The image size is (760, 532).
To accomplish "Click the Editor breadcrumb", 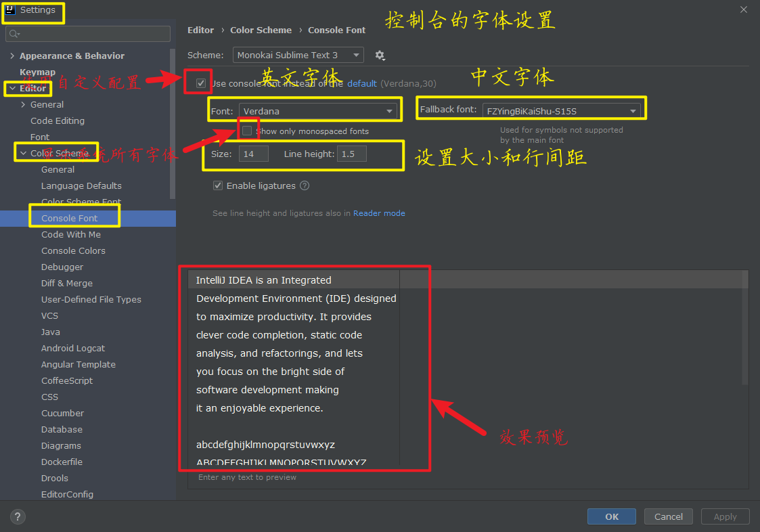I will [x=201, y=30].
